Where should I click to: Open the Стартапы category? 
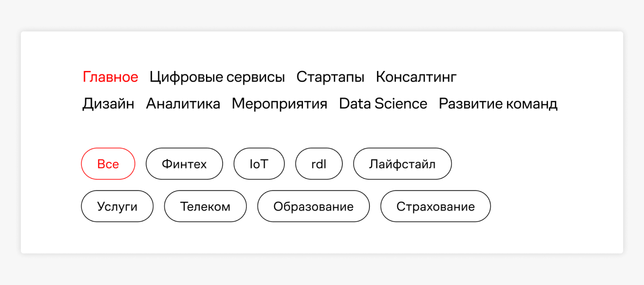(330, 77)
